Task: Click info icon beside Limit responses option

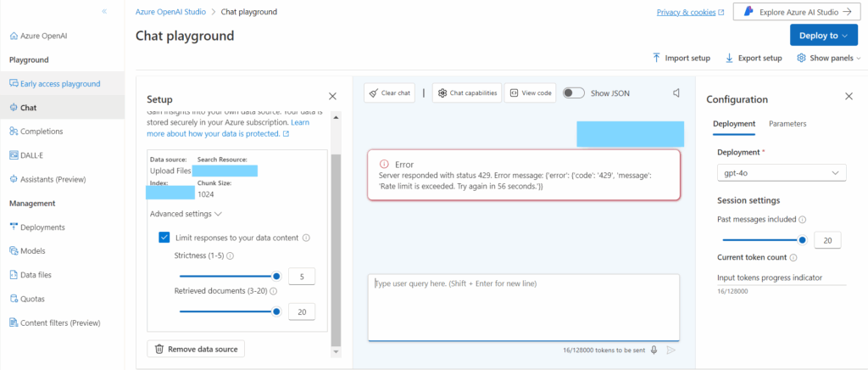Action: click(x=306, y=238)
